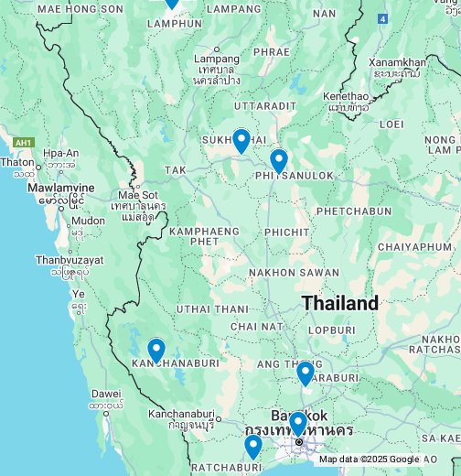Click the Thaton town marker
Viewport: 461px width, 476px height.
[38, 168]
